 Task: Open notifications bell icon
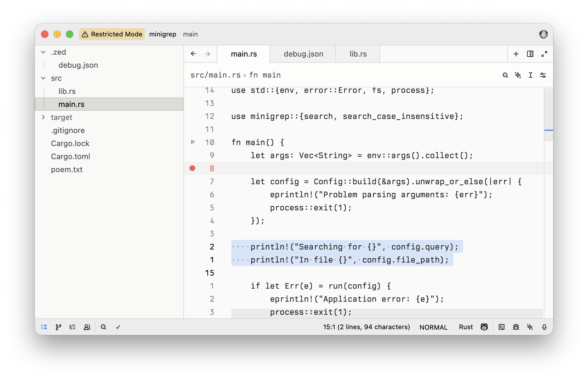(544, 327)
